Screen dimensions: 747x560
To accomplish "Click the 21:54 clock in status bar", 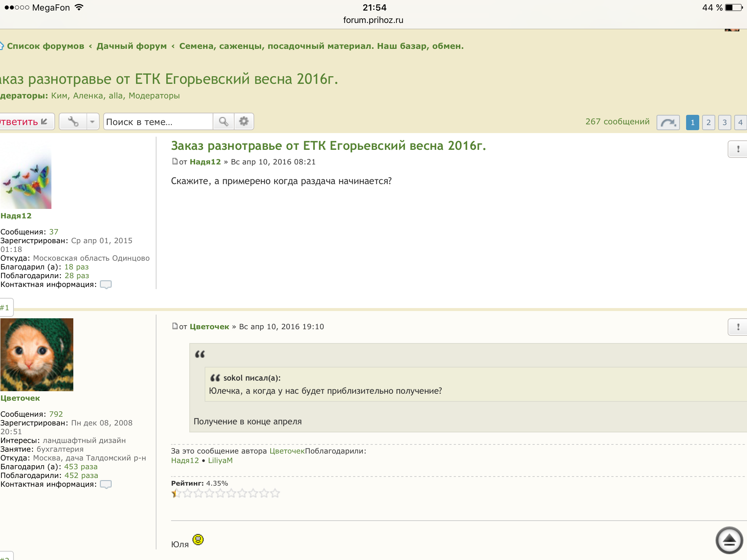I will 374,8.
